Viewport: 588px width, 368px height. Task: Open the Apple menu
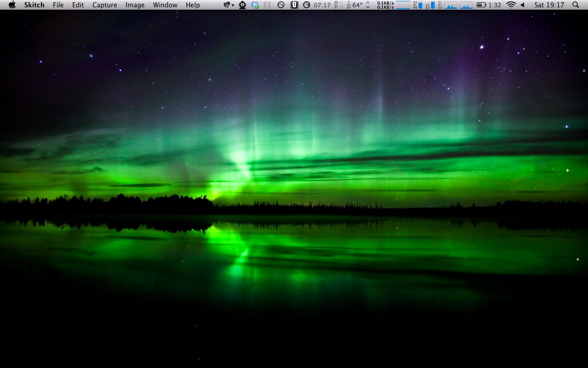pos(12,5)
